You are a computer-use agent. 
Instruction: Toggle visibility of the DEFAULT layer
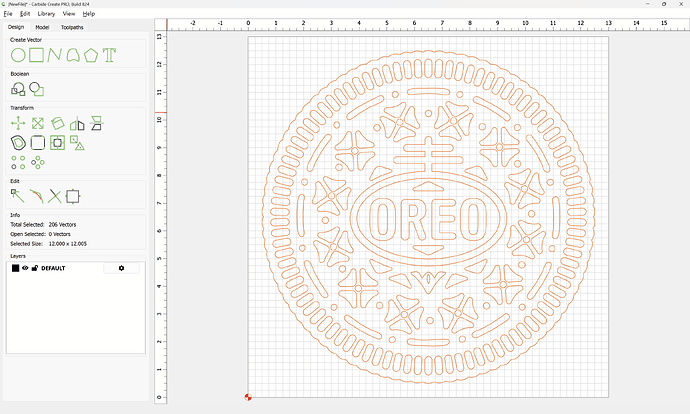click(25, 268)
